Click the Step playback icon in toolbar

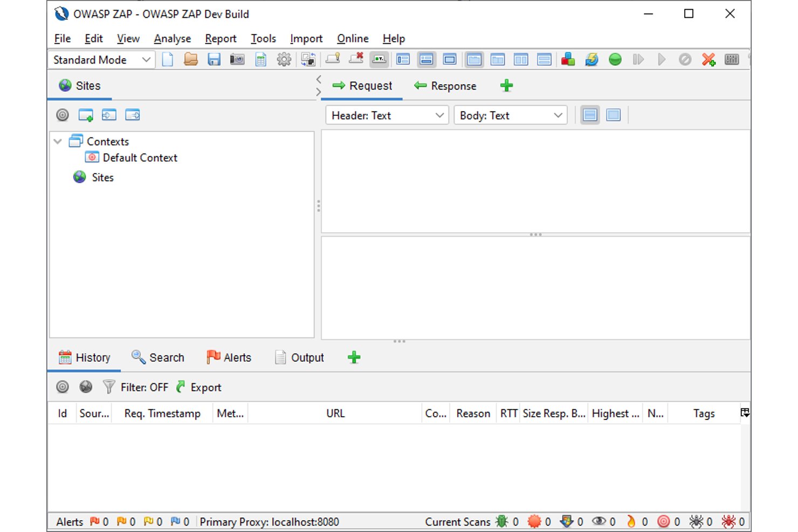[638, 59]
